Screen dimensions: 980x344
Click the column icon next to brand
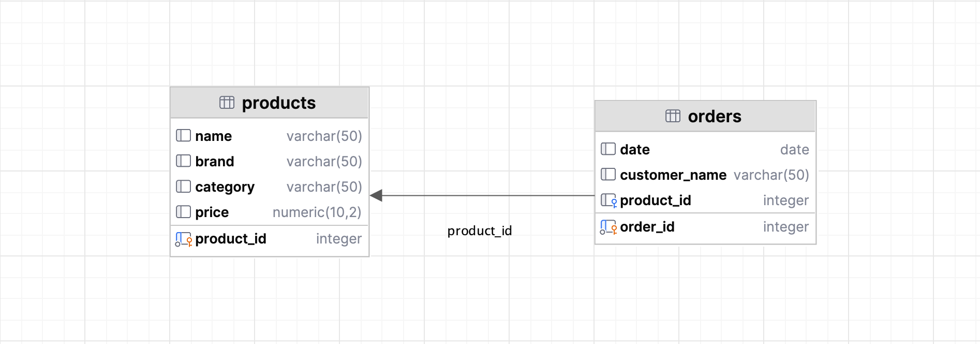183,161
